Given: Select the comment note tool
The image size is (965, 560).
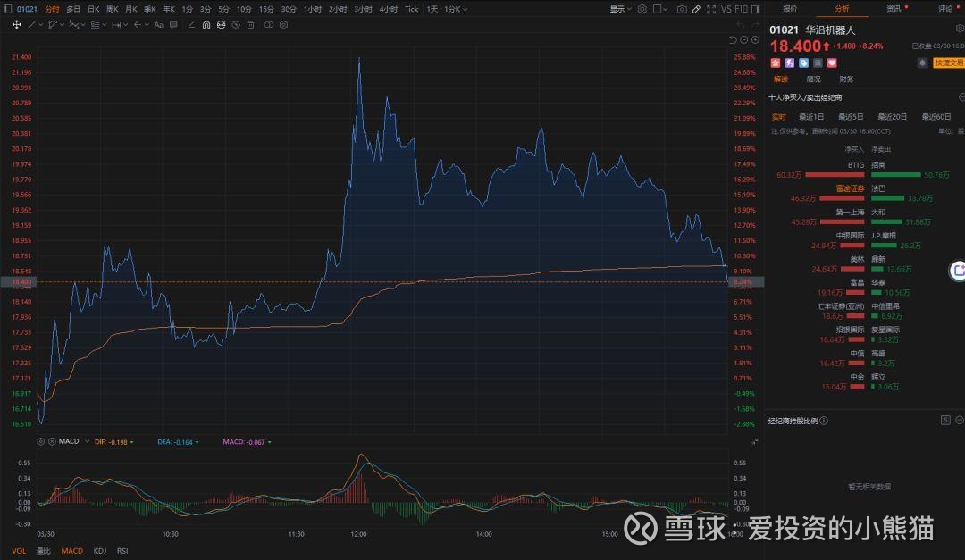Looking at the screenshot, I should pyautogui.click(x=173, y=25).
